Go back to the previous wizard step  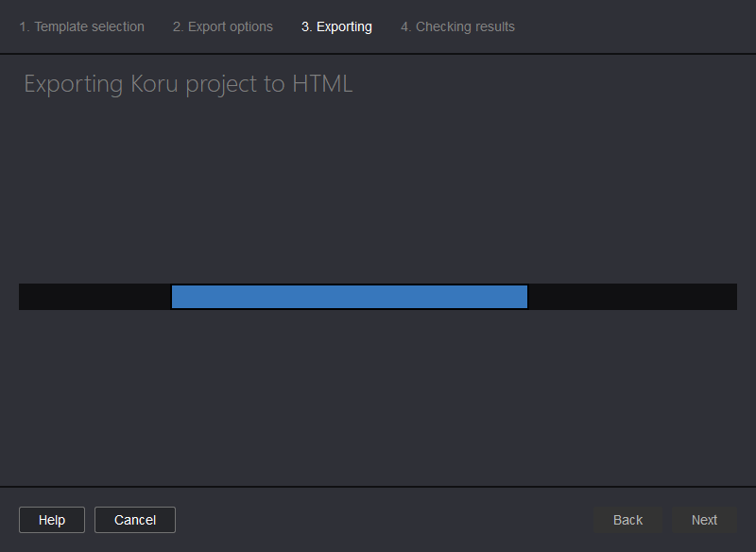pyautogui.click(x=627, y=520)
